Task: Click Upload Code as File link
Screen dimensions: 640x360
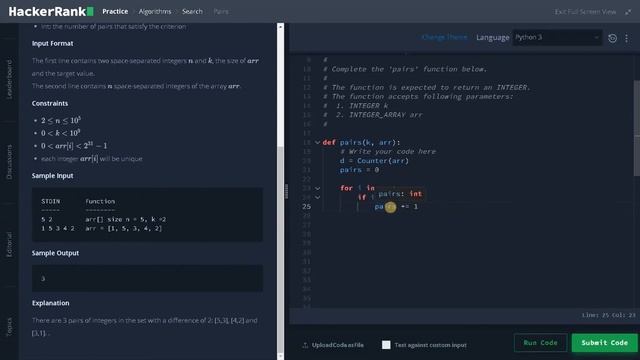Action: (x=338, y=345)
